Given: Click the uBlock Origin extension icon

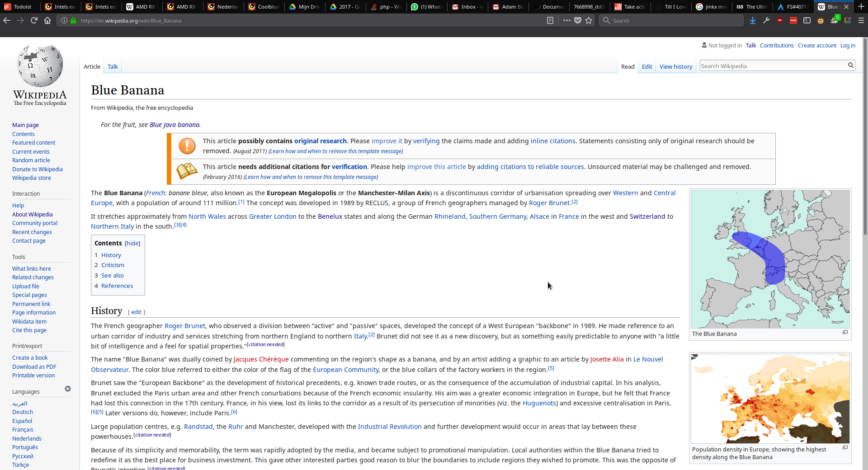Looking at the screenshot, I should (x=780, y=20).
